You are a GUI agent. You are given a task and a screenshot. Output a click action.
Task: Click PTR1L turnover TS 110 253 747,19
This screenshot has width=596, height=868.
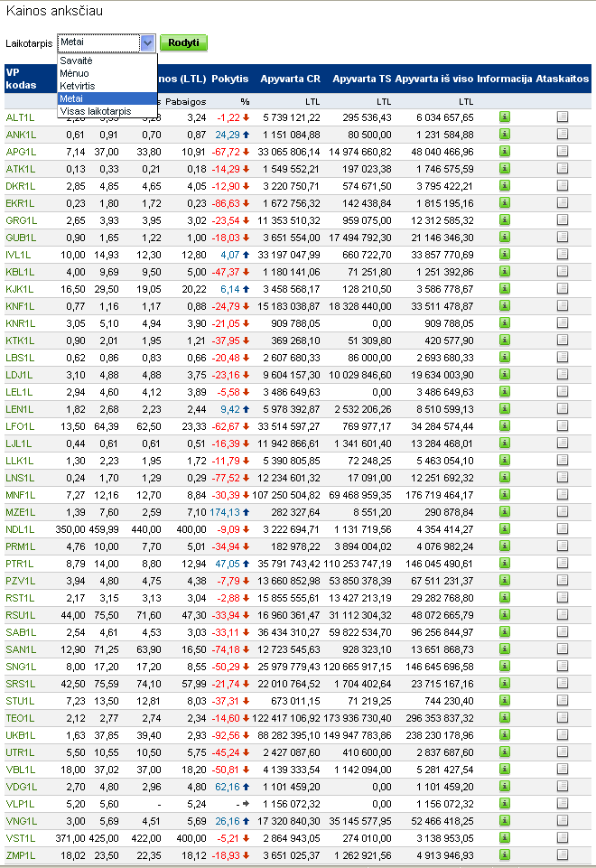[x=358, y=564]
